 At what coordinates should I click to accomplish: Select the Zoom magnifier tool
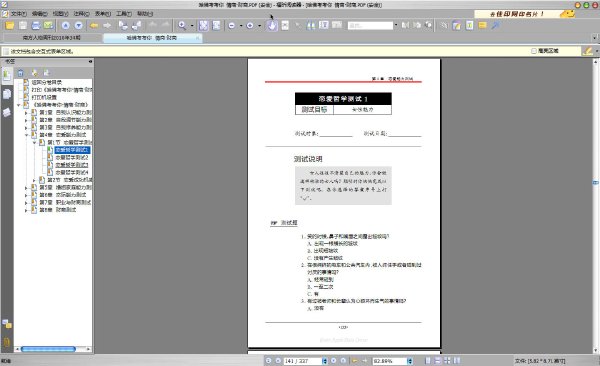(x=182, y=26)
